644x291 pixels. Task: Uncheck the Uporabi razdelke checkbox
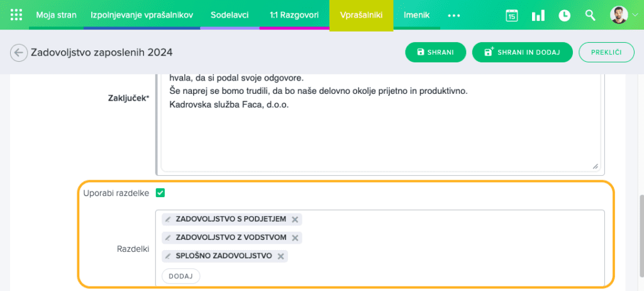click(x=160, y=193)
